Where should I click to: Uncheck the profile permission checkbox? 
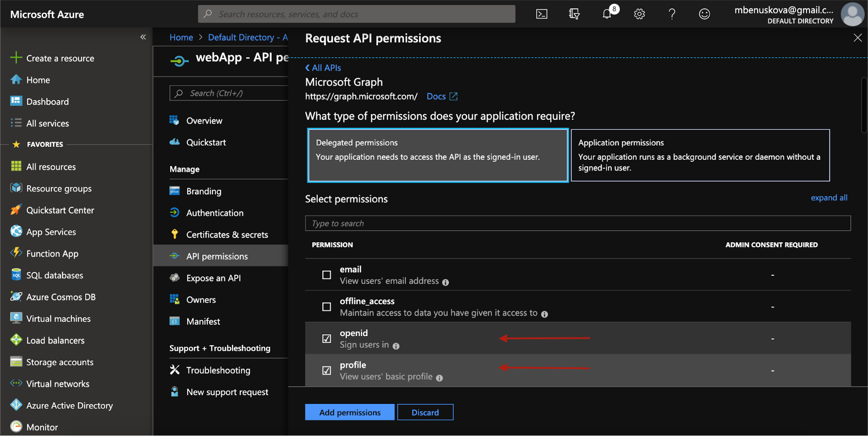click(327, 370)
